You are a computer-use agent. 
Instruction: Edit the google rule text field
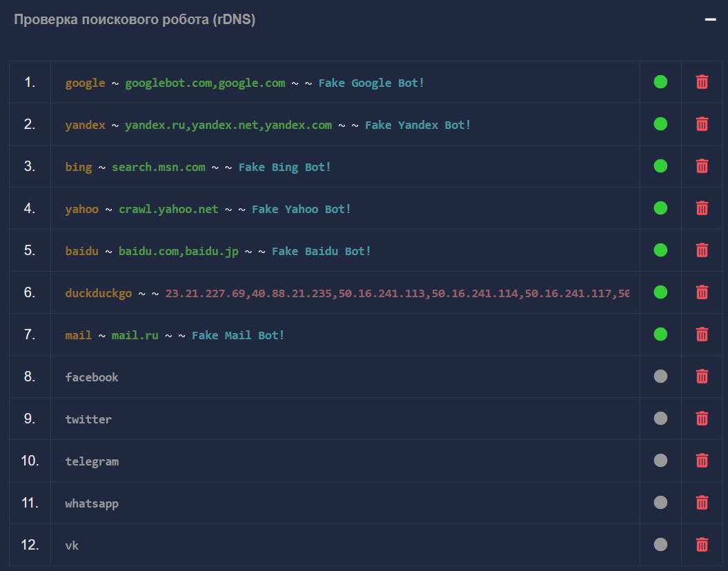point(345,83)
